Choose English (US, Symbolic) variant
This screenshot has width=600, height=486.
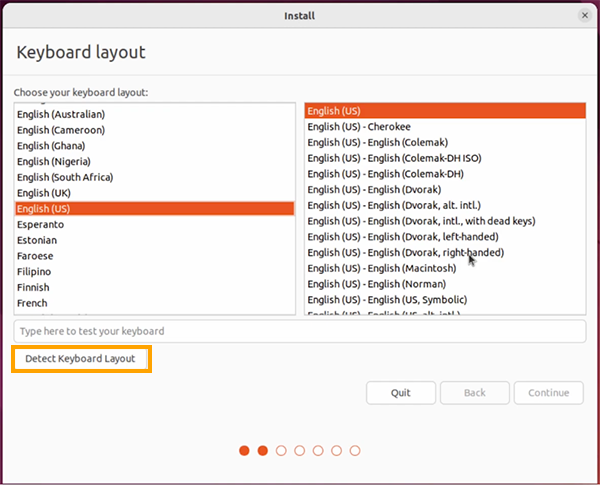coord(387,300)
